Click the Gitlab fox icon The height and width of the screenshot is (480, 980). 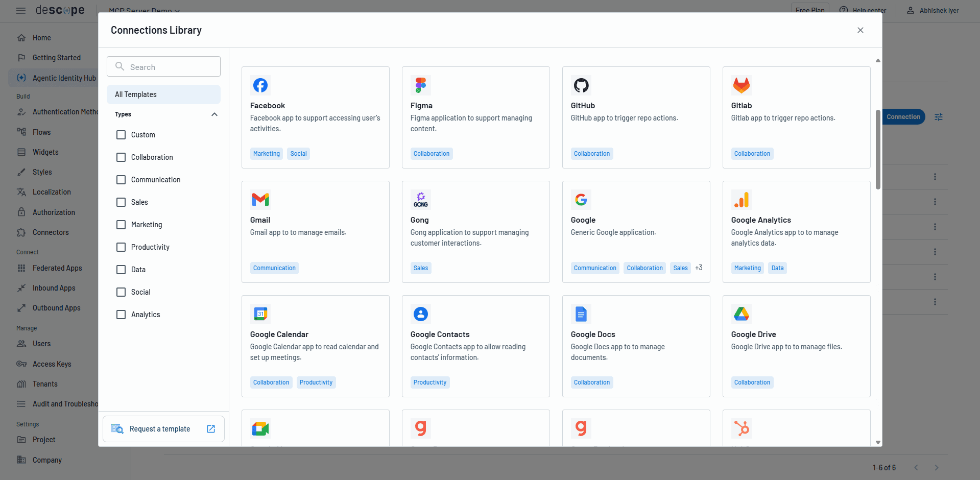741,85
